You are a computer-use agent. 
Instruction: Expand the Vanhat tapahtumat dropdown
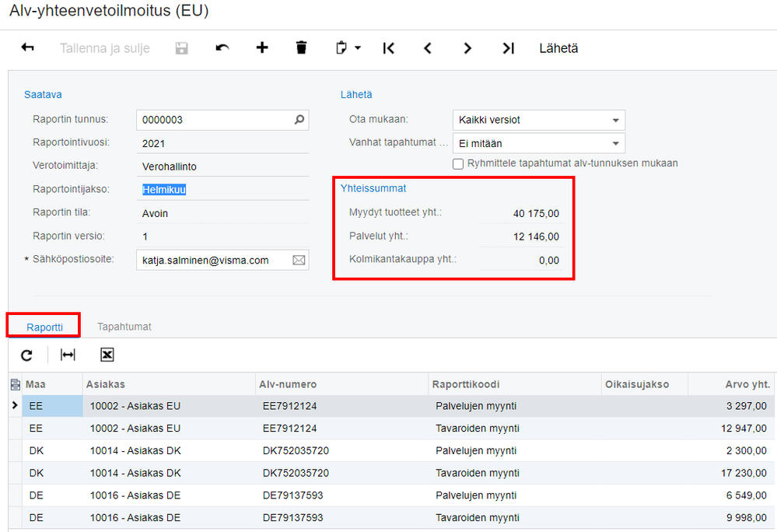click(x=615, y=144)
